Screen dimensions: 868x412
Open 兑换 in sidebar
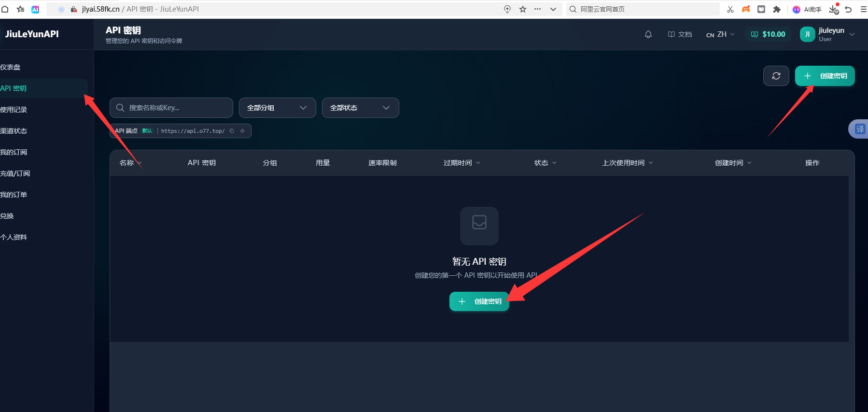pyautogui.click(x=43, y=216)
